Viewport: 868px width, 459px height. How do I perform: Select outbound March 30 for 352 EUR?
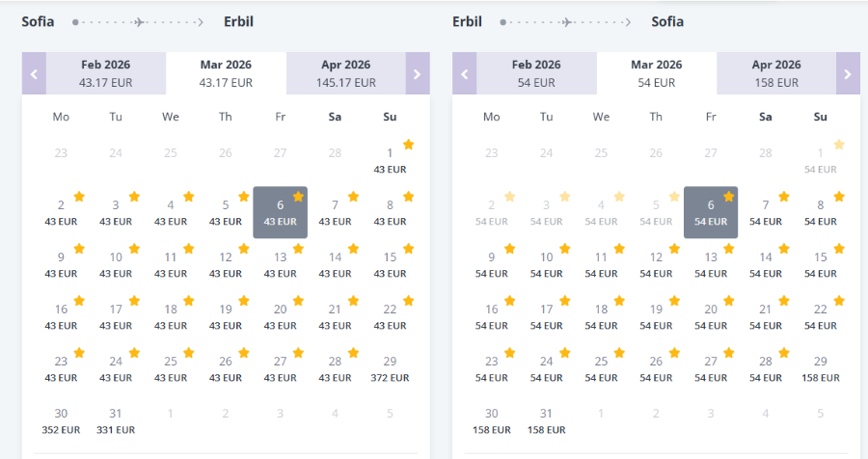point(61,420)
